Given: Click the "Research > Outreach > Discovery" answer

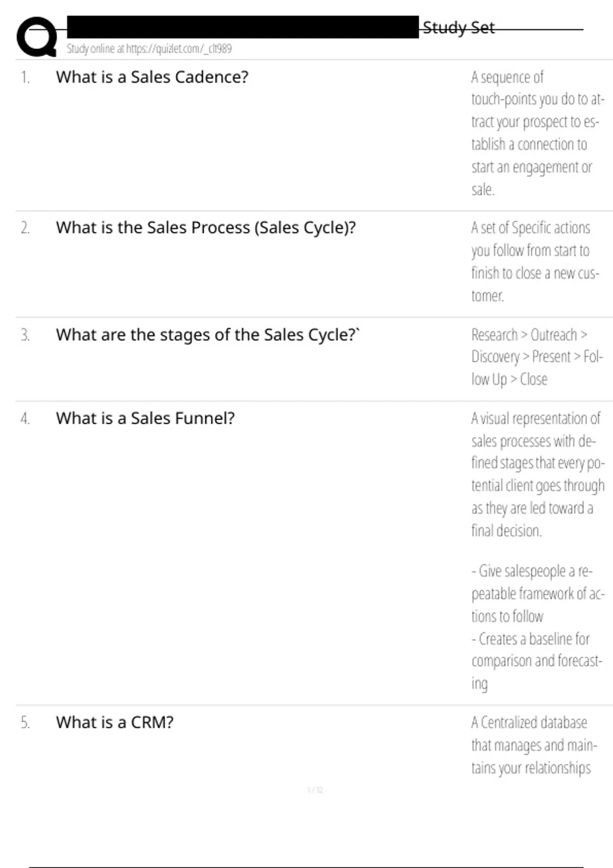Looking at the screenshot, I should pos(536,357).
